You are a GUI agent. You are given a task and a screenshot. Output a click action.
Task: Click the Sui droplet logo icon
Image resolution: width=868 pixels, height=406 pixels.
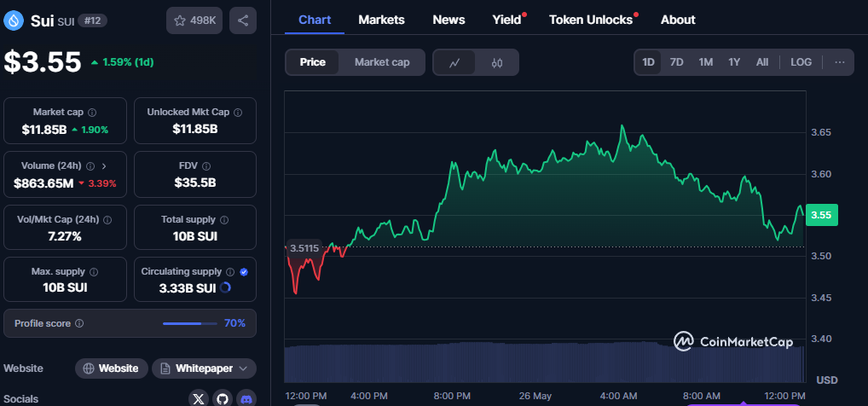(12, 21)
